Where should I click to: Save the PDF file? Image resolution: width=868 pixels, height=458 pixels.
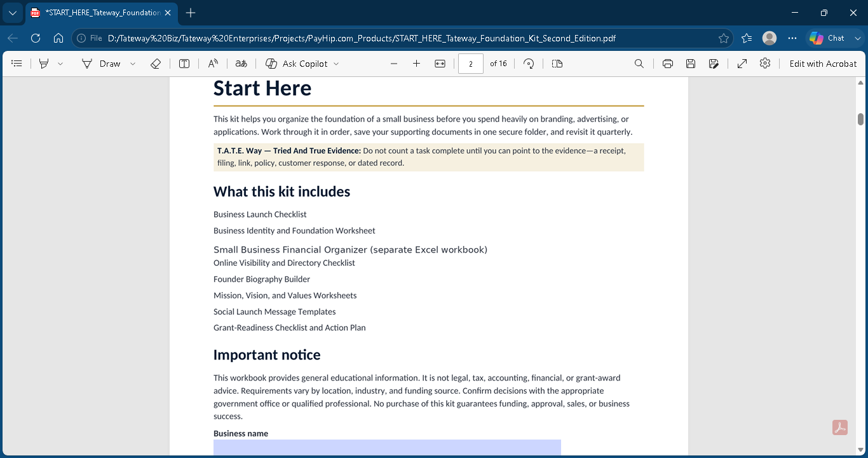(691, 64)
